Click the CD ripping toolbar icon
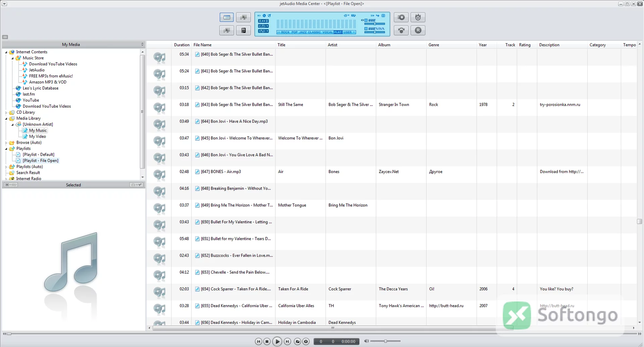 tap(401, 17)
